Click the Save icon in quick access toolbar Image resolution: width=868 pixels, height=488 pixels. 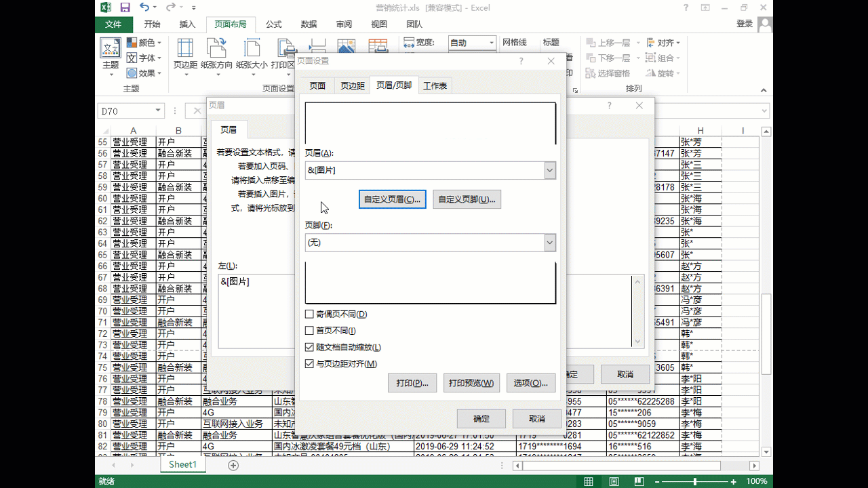(125, 8)
